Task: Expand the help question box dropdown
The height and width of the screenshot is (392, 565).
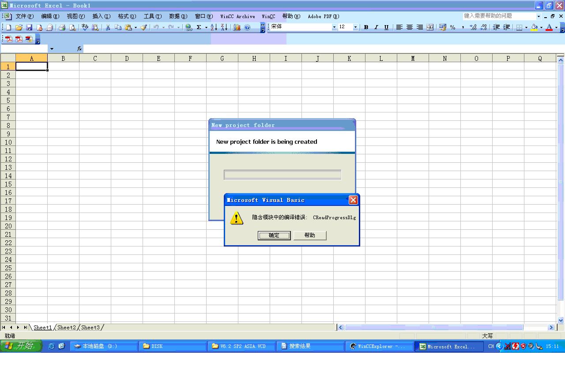Action: coord(539,16)
